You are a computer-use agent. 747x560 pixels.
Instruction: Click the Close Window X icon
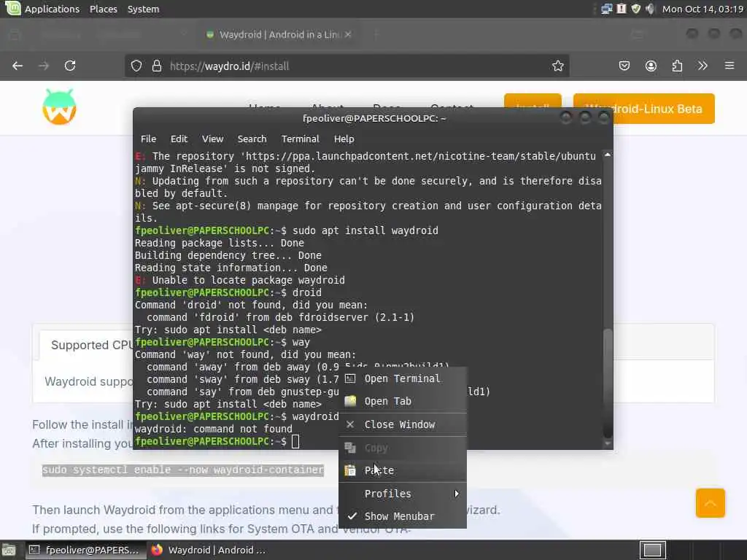(x=350, y=424)
